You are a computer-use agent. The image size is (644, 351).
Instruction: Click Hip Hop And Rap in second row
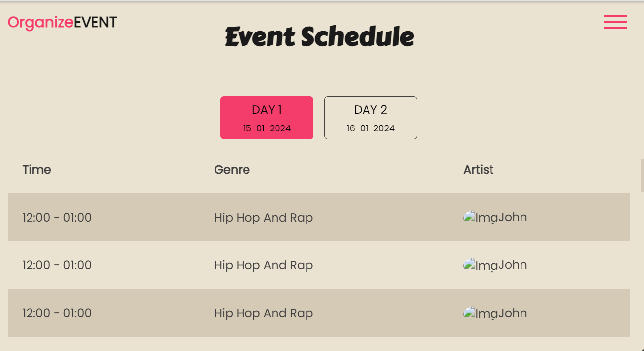point(263,265)
